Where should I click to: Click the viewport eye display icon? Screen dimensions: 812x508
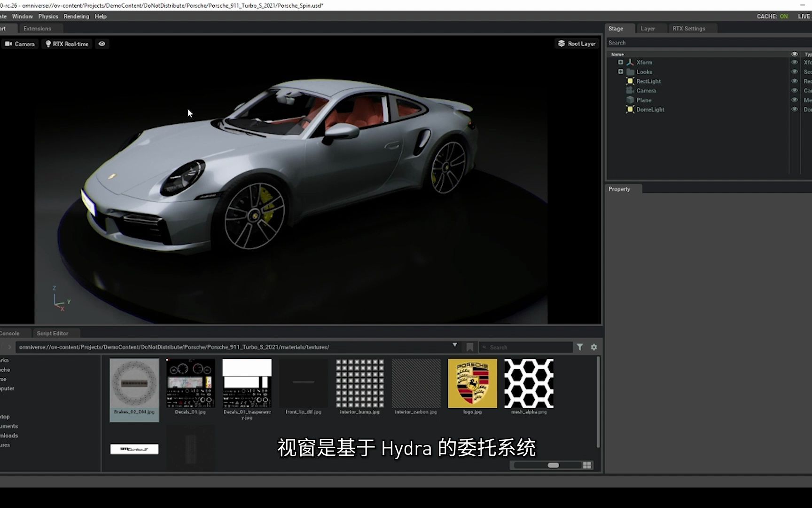point(102,44)
